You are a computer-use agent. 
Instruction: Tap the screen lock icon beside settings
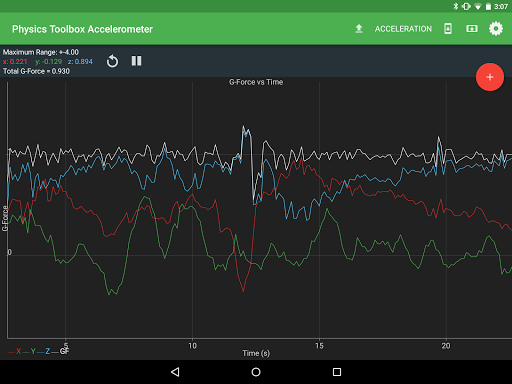pyautogui.click(x=472, y=29)
